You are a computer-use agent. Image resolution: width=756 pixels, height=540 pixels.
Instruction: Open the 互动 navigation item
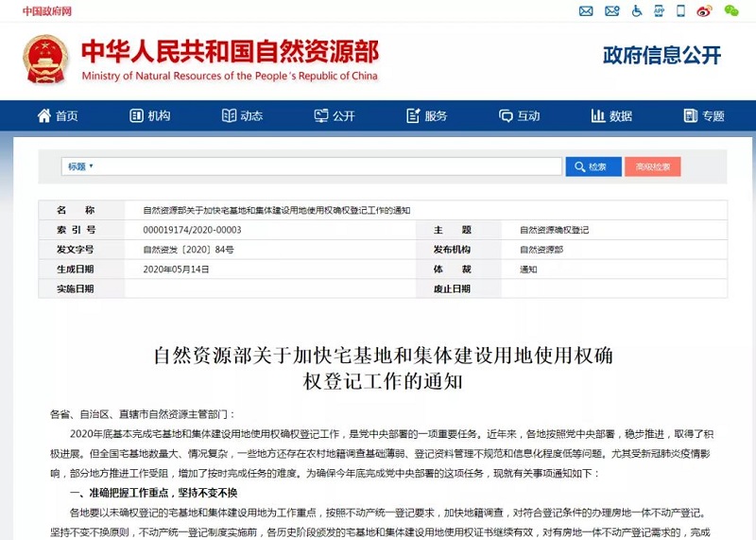click(519, 115)
